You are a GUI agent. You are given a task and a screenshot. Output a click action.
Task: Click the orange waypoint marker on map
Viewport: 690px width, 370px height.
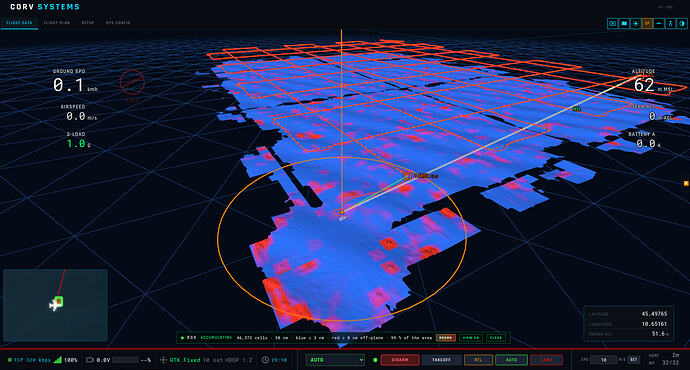[x=407, y=176]
